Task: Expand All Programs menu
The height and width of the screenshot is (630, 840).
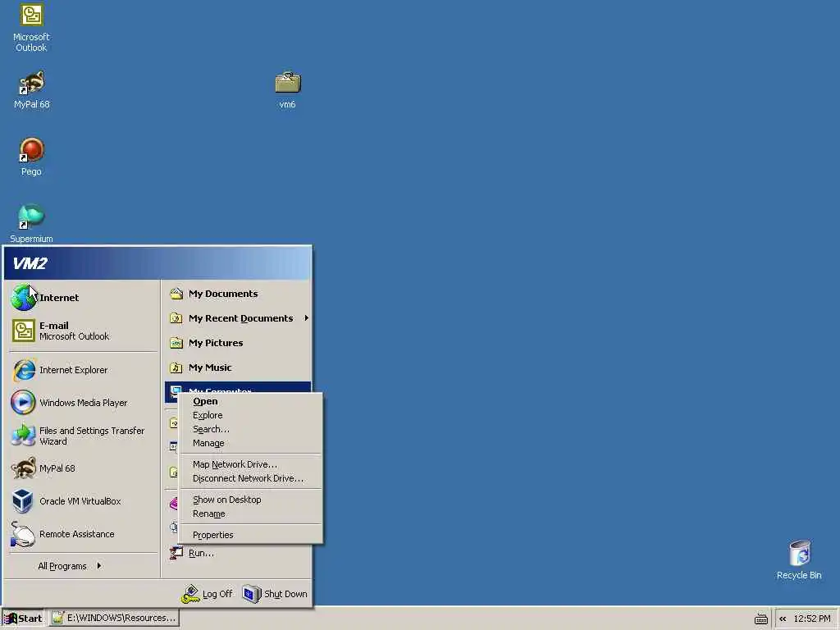Action: point(84,566)
